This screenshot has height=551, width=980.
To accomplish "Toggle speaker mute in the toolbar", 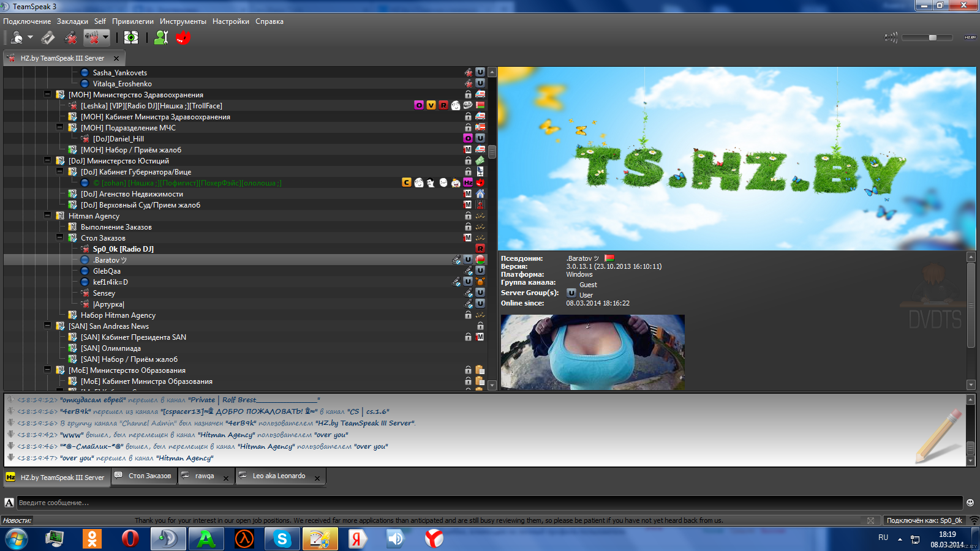I will pyautogui.click(x=92, y=38).
